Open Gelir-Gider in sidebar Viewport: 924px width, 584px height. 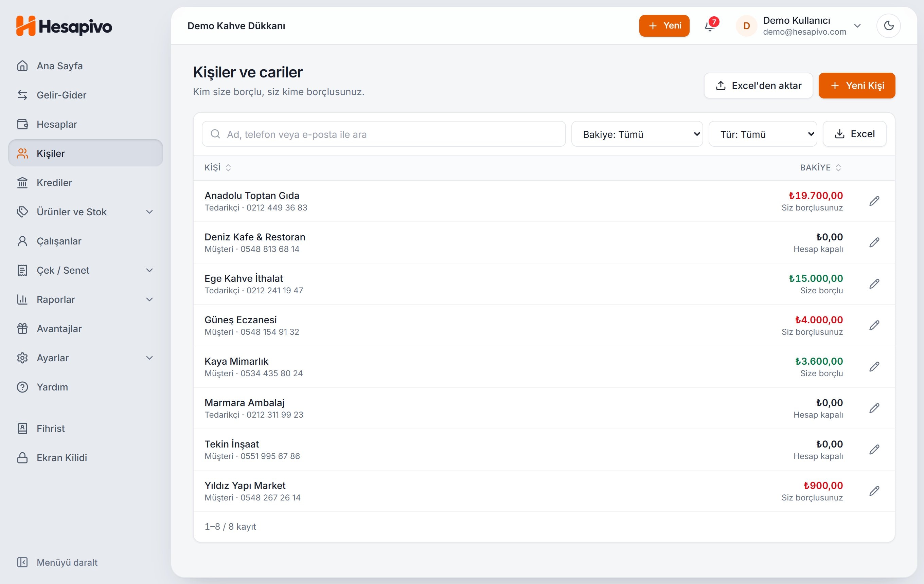tap(86, 95)
